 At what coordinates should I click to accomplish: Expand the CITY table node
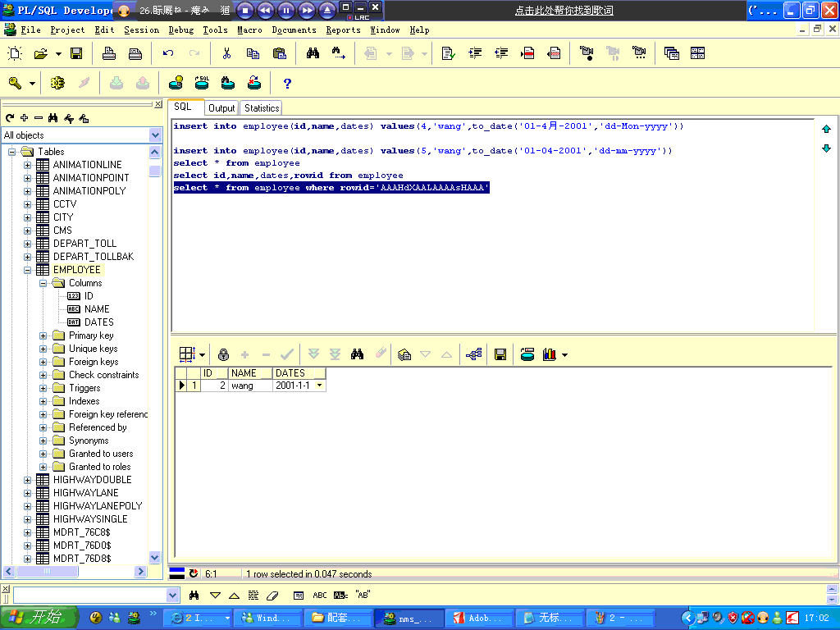point(27,217)
